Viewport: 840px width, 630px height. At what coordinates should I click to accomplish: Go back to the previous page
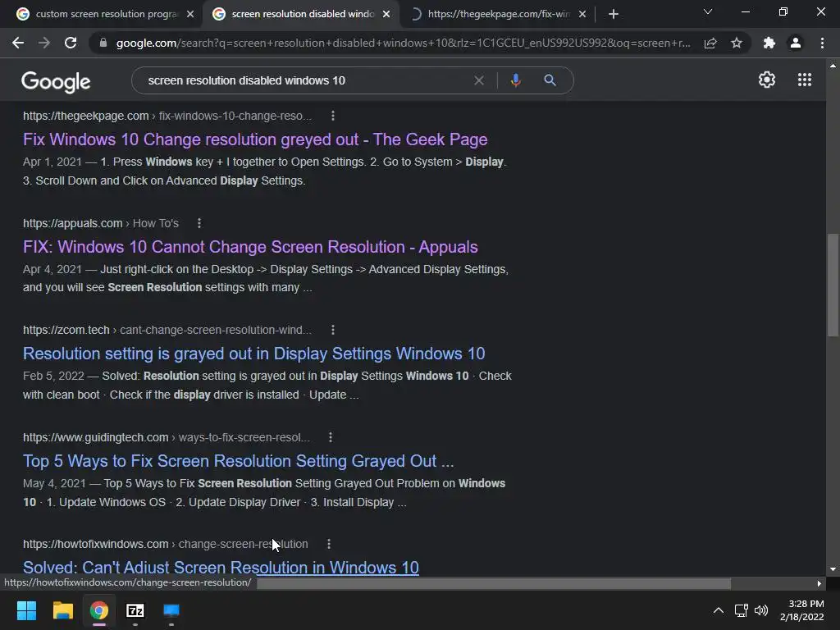click(x=18, y=43)
